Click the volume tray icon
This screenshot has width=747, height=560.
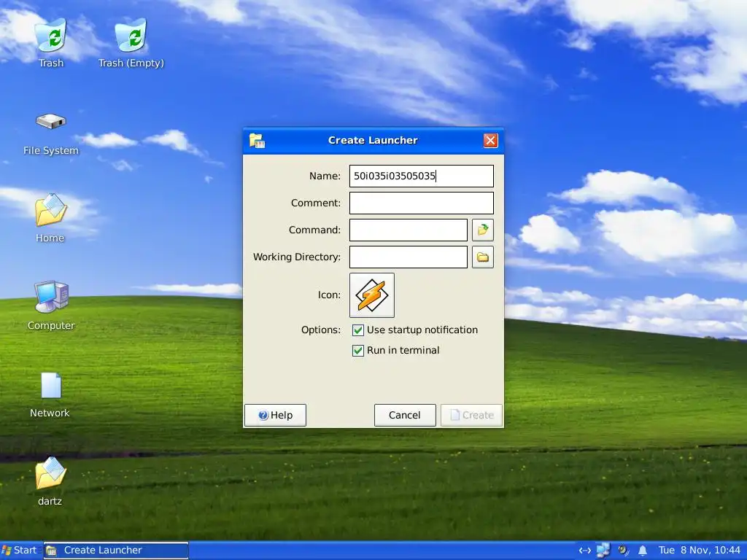click(x=623, y=551)
